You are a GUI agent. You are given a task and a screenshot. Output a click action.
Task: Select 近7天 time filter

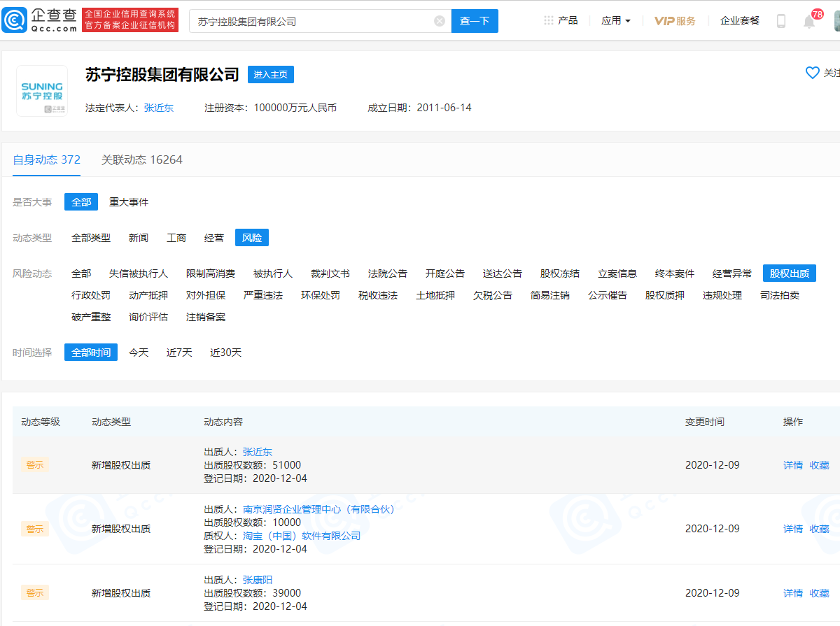tap(179, 353)
